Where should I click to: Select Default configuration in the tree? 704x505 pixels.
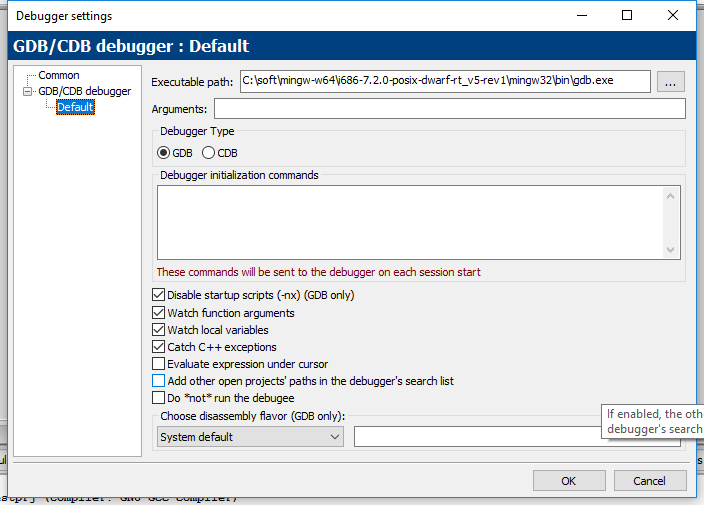pyautogui.click(x=75, y=107)
